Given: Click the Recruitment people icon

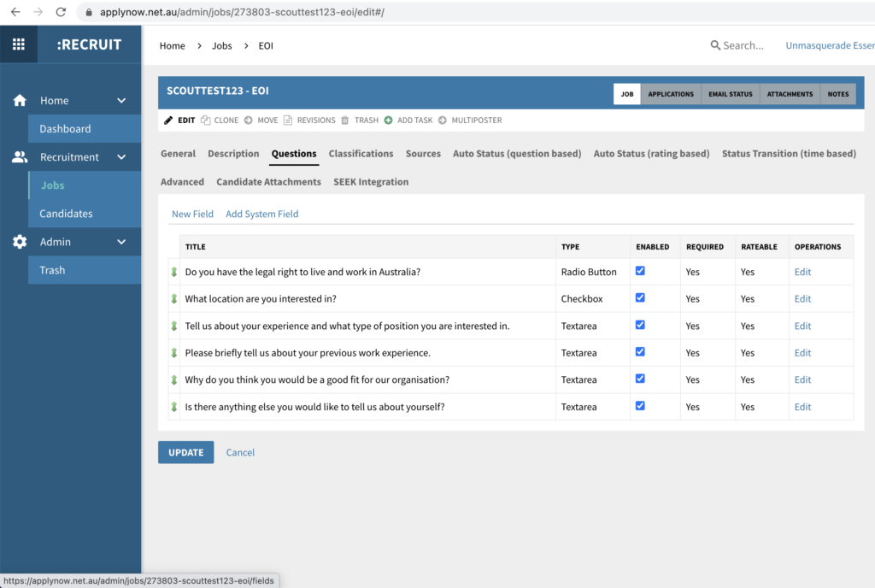Looking at the screenshot, I should coord(20,157).
